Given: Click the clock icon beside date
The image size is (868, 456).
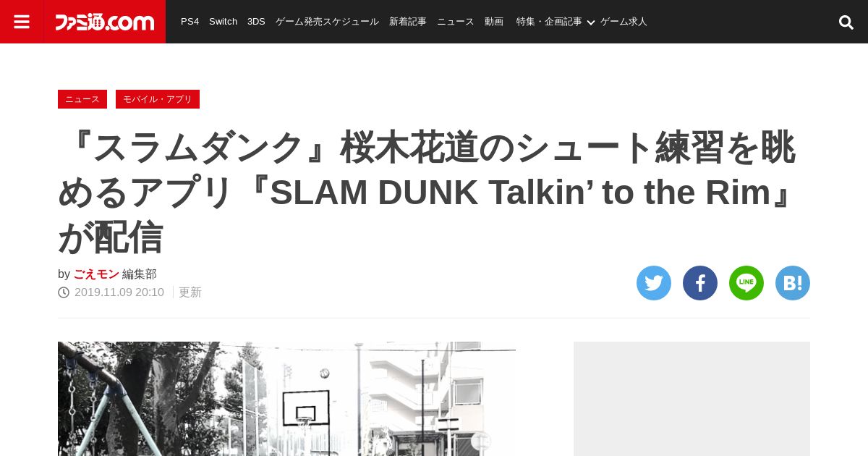Looking at the screenshot, I should pyautogui.click(x=64, y=292).
